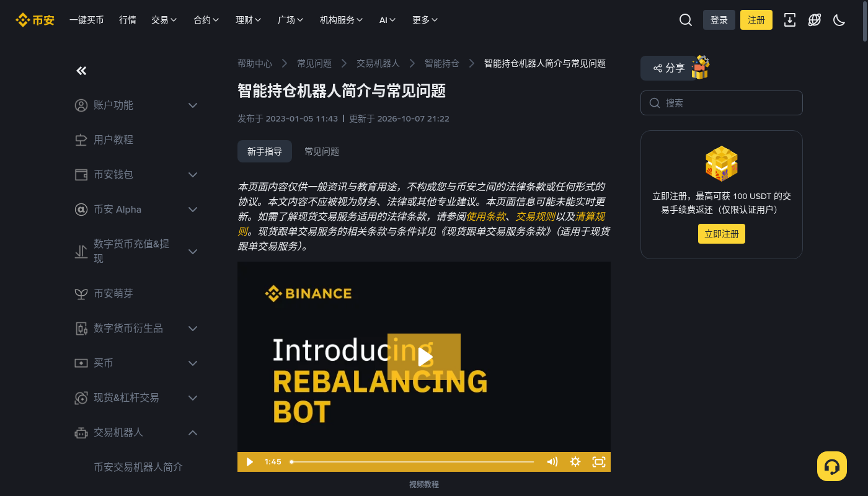Open the 理财 dropdown menu
Image resolution: width=868 pixels, height=496 pixels.
[249, 20]
